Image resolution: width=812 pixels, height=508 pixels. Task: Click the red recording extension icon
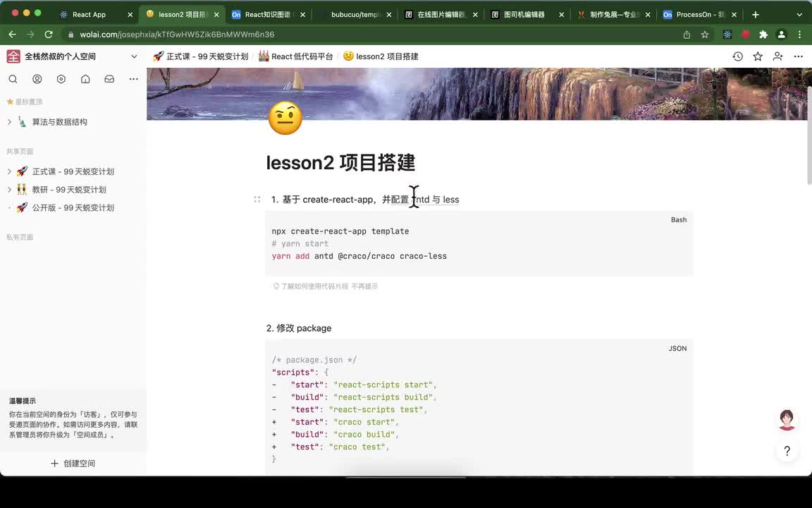click(746, 34)
